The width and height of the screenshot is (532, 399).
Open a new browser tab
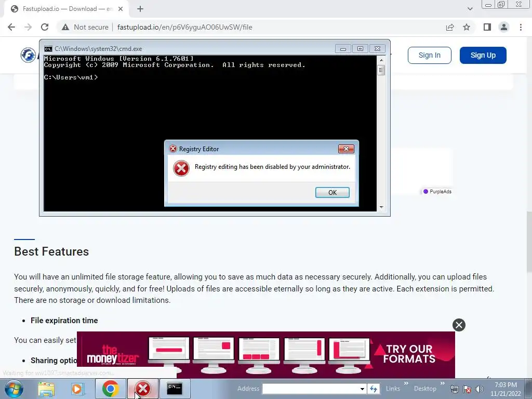(140, 9)
